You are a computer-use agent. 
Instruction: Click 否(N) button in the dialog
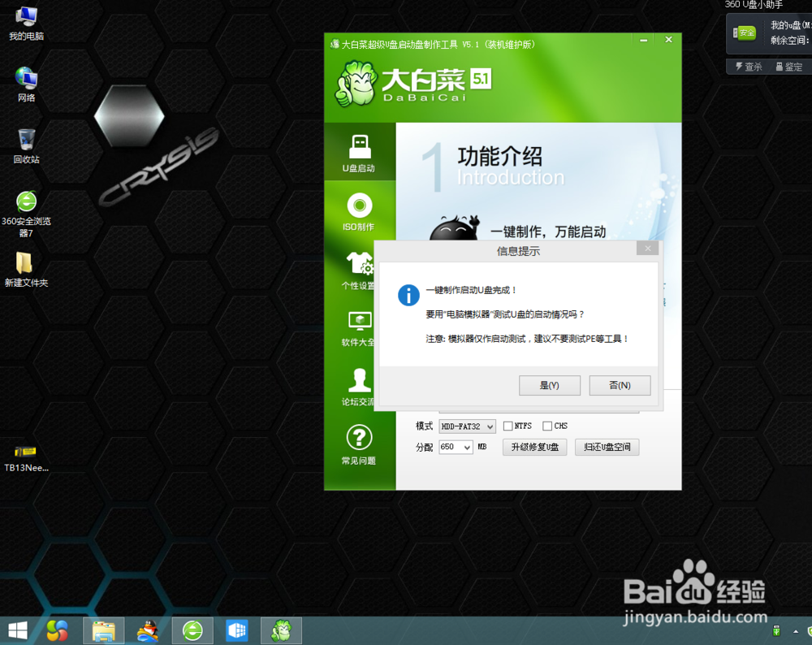(620, 385)
